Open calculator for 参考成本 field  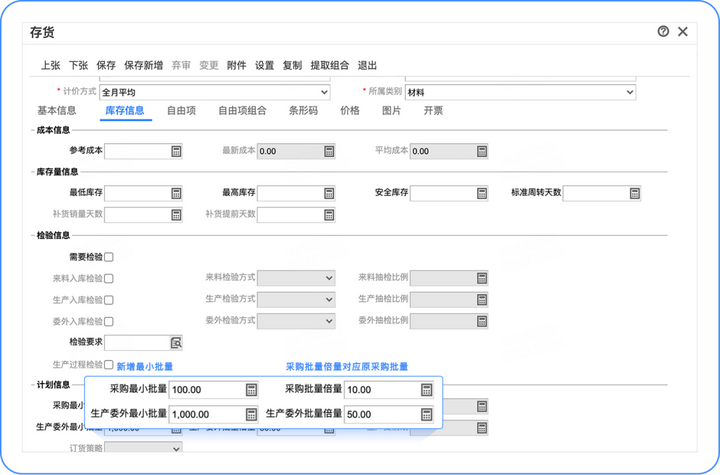point(176,151)
